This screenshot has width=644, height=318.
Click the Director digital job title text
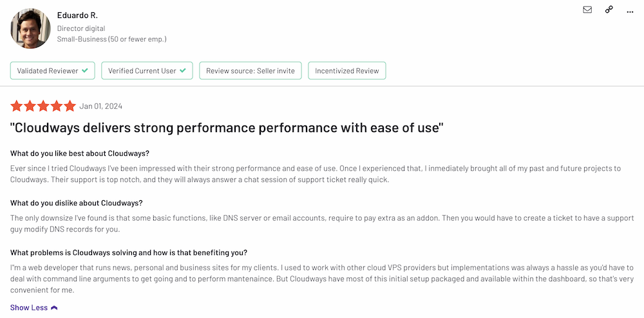(80, 28)
